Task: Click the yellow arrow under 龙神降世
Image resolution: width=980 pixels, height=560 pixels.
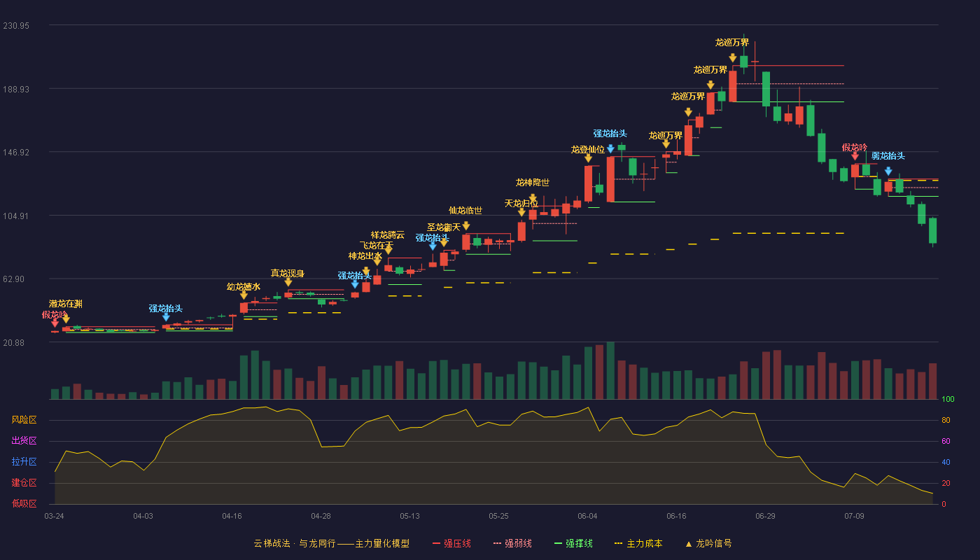Action: (533, 198)
